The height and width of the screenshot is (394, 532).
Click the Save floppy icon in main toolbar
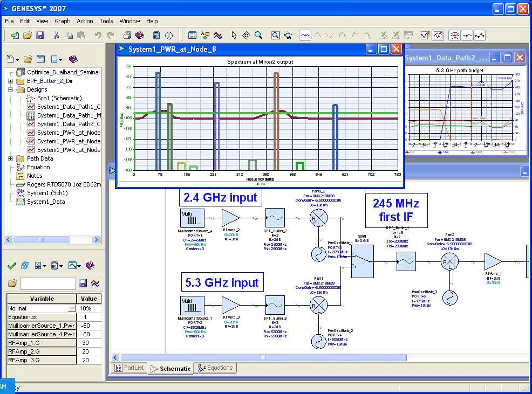tap(40, 35)
